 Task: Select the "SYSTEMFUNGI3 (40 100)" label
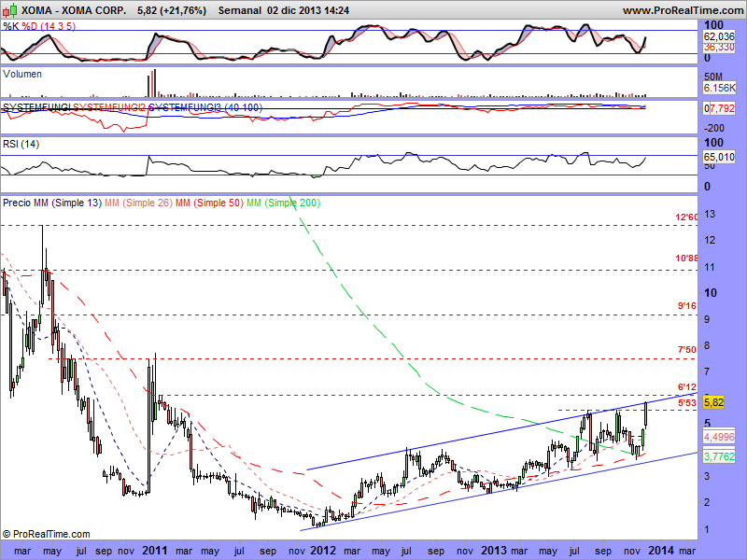click(x=205, y=107)
